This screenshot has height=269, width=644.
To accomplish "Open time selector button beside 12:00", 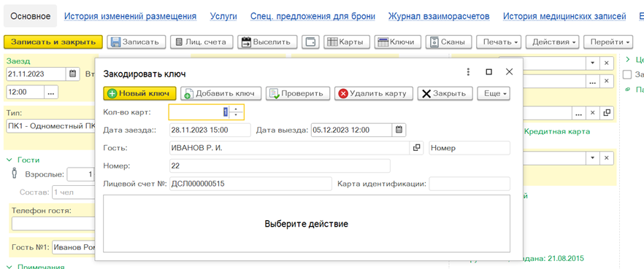I will [51, 92].
